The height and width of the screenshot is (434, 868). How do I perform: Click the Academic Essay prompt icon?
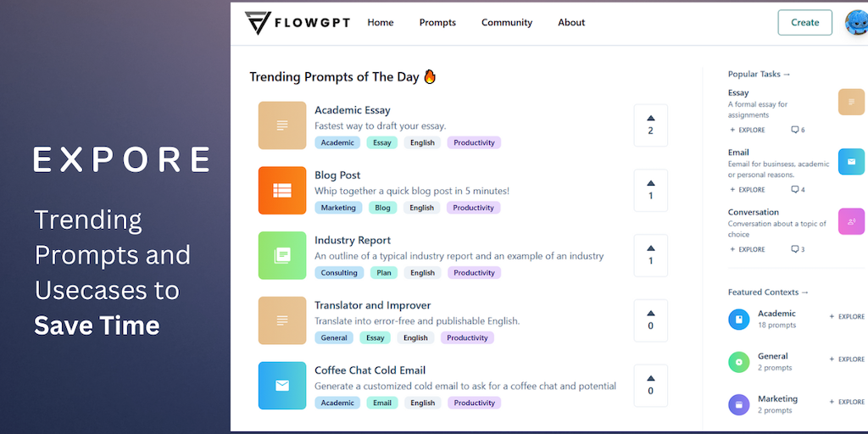(282, 125)
